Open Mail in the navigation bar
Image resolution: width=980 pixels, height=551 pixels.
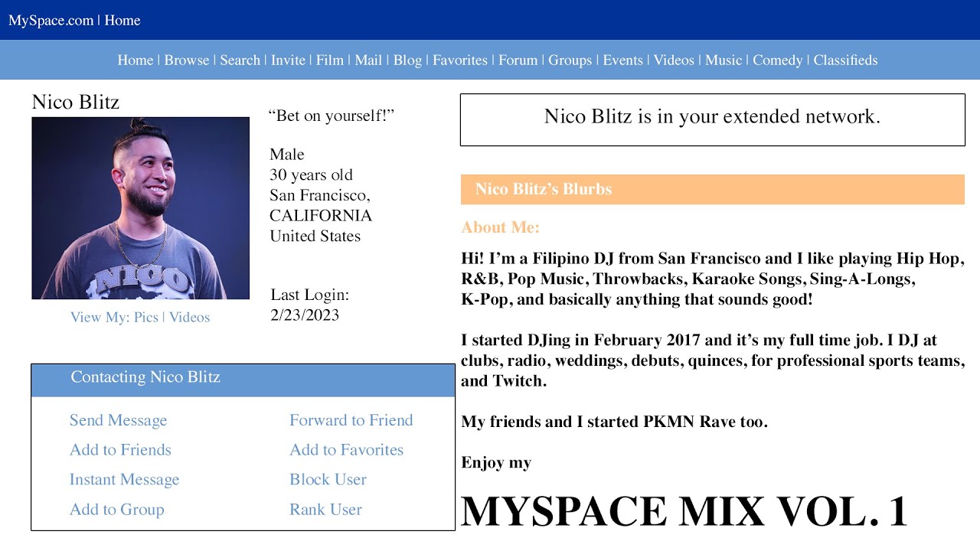pyautogui.click(x=368, y=60)
